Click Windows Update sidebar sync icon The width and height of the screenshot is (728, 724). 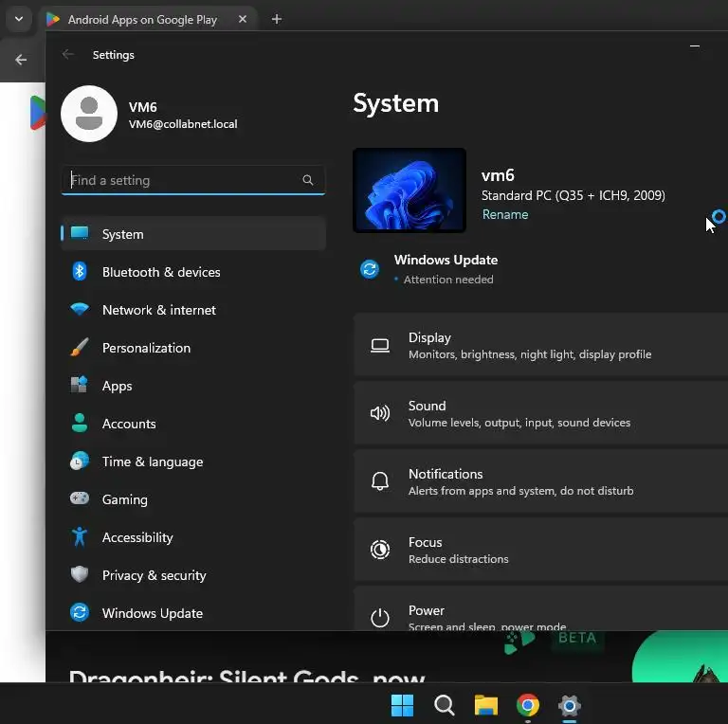pos(80,612)
